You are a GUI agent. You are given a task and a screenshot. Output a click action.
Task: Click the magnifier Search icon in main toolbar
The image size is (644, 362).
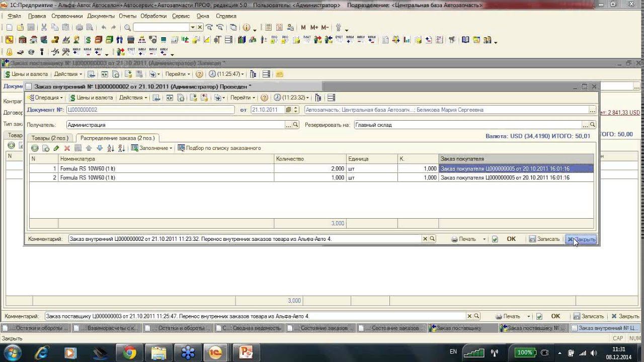(x=127, y=27)
